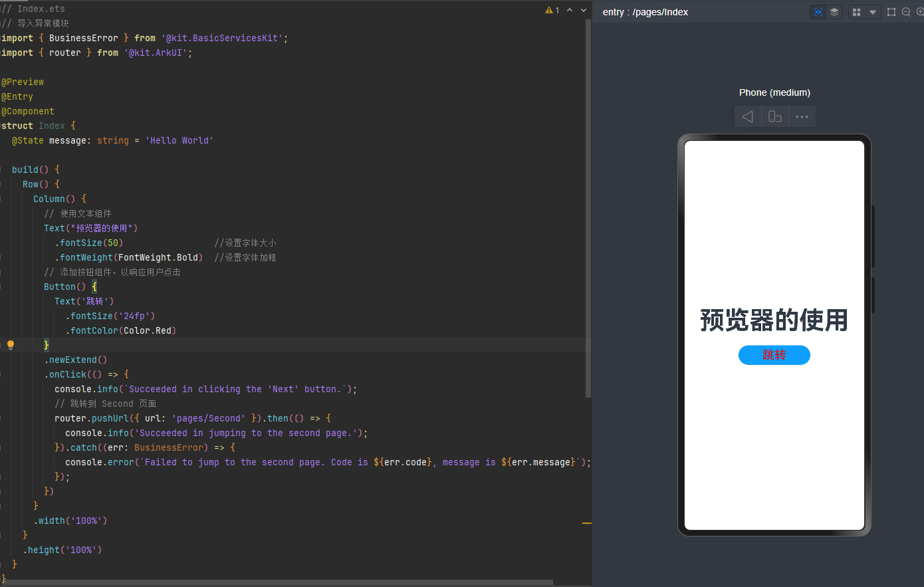Click the '// 跳转到 Second 页面' comment
The width and height of the screenshot is (924, 587).
pos(106,404)
